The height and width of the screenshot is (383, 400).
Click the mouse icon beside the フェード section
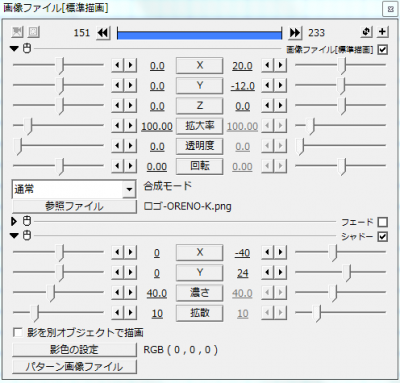[27, 221]
